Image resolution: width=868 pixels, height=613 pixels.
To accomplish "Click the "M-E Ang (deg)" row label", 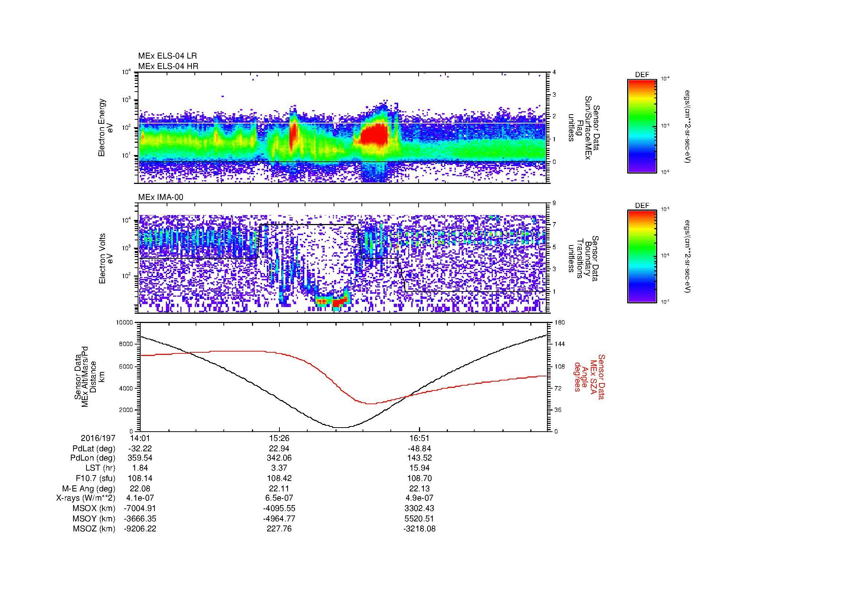I will tap(89, 489).
